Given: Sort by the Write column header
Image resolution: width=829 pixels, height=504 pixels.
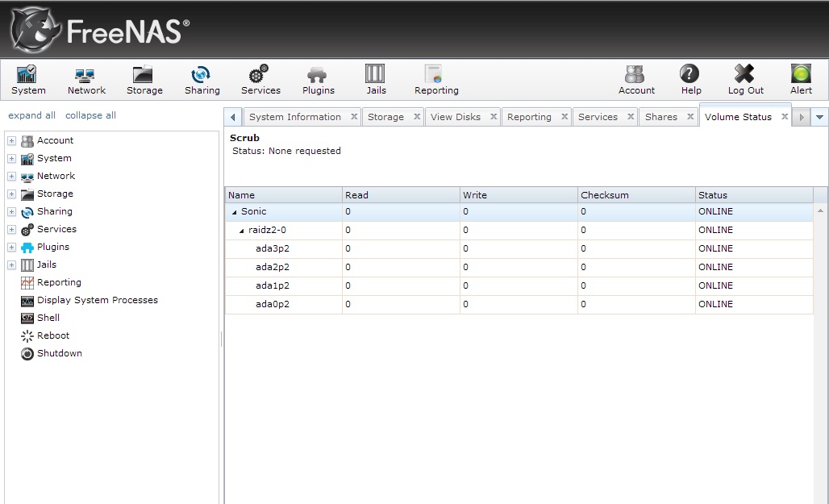Looking at the screenshot, I should pyautogui.click(x=519, y=195).
